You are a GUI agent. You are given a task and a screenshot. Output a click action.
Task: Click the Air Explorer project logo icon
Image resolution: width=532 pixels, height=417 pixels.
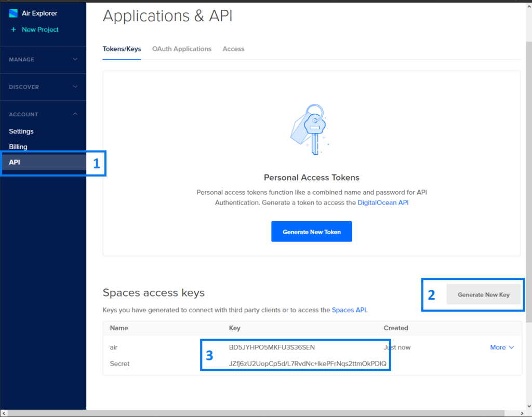point(13,13)
